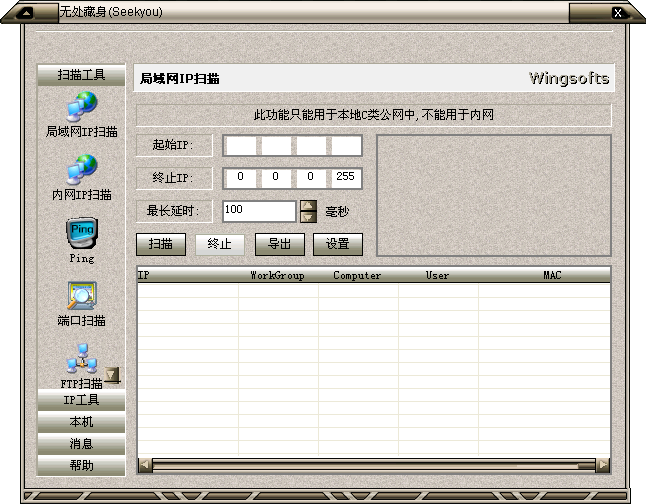Image resolution: width=646 pixels, height=504 pixels.
Task: Click the first 起始IP octet field
Action: coord(240,146)
